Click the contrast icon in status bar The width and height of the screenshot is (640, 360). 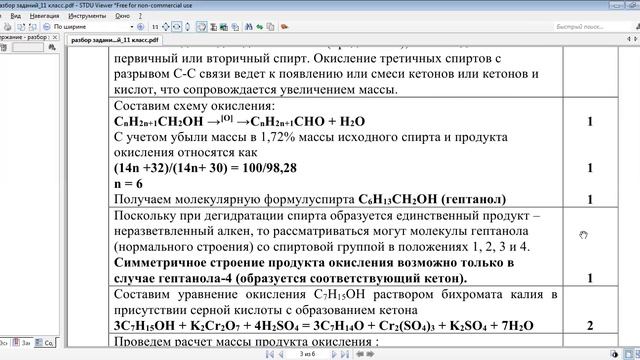pyautogui.click(x=614, y=354)
